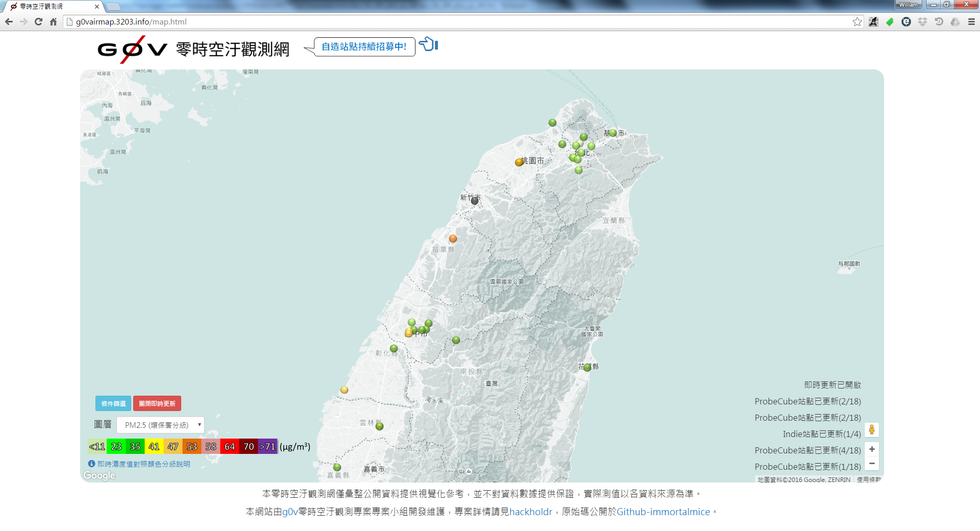Click the pointing hand icon beside banner
Screen dimensions: 980x531
(429, 45)
